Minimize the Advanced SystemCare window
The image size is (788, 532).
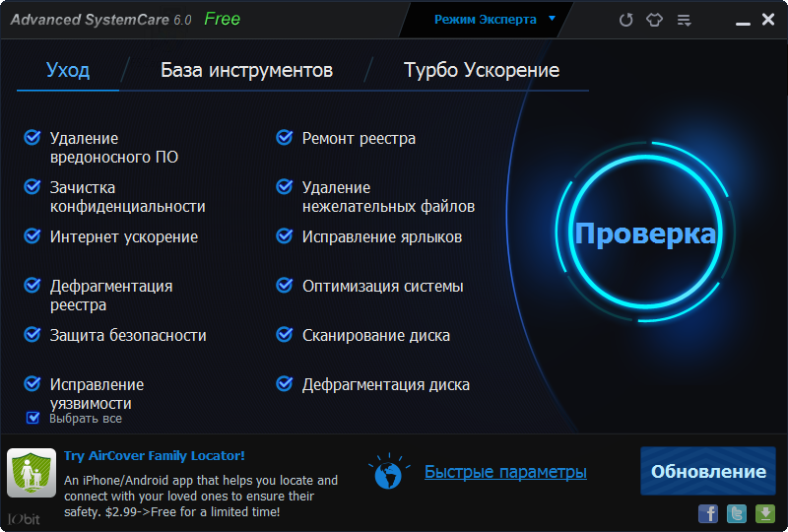coord(743,23)
